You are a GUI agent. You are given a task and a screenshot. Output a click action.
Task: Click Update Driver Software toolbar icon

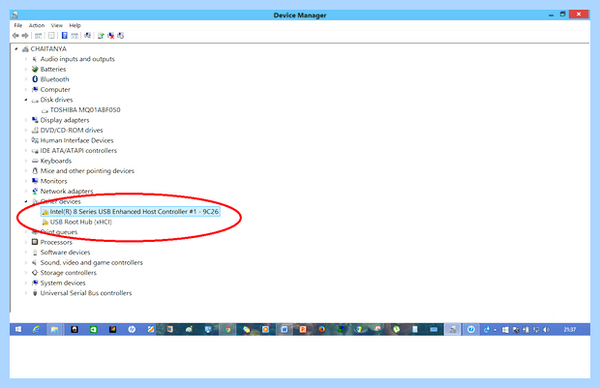click(101, 36)
